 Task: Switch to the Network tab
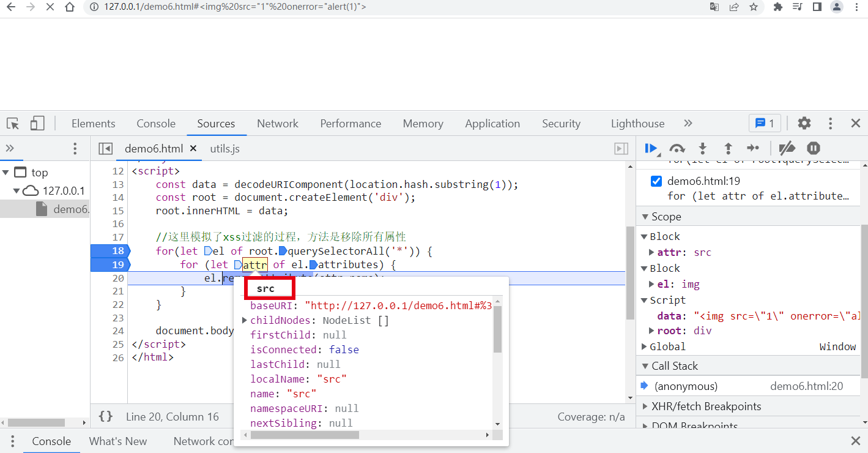(278, 123)
